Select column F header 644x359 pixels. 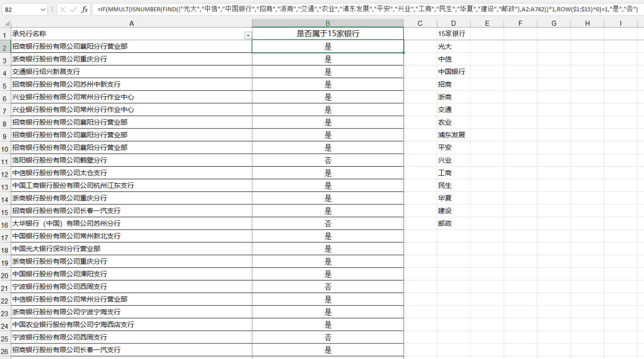(x=520, y=24)
